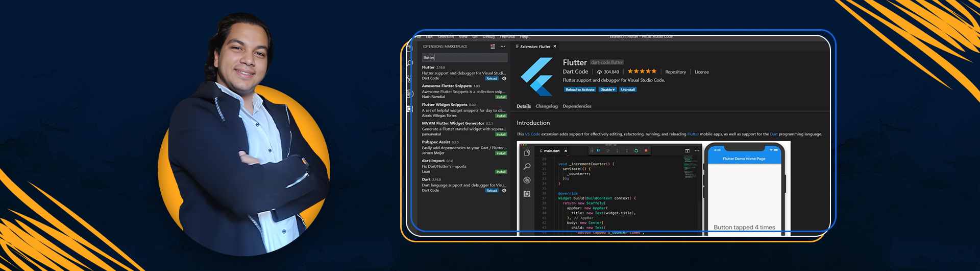Click the pause button in debug toolbar

click(x=598, y=150)
